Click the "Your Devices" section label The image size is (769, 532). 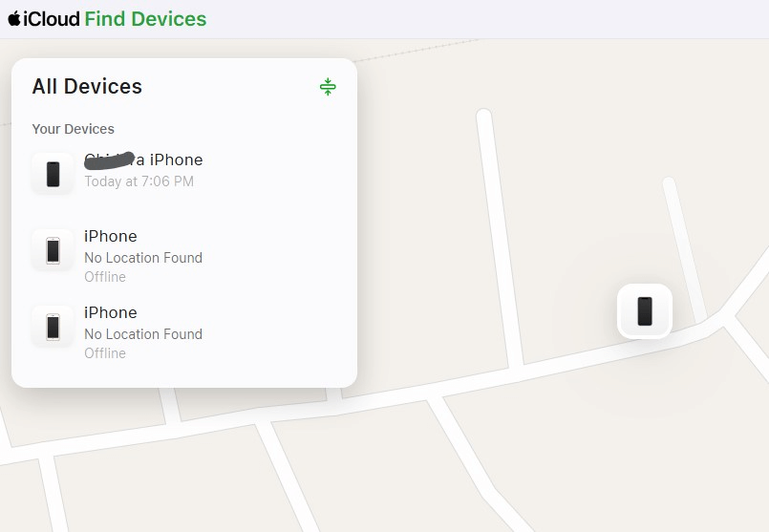(x=73, y=129)
